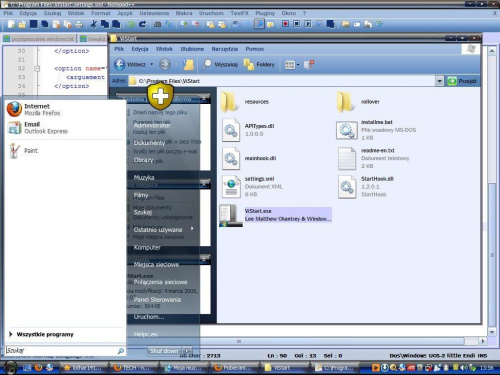Open the Plik menu in Explorer window
Image resolution: width=500 pixels, height=375 pixels.
(119, 49)
